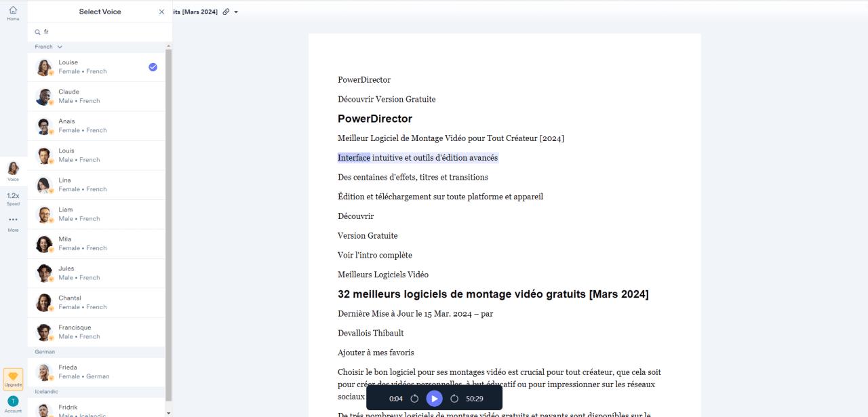Screen dimensions: 868x417
Task: Click the highlighted word Interface
Action: (x=354, y=158)
